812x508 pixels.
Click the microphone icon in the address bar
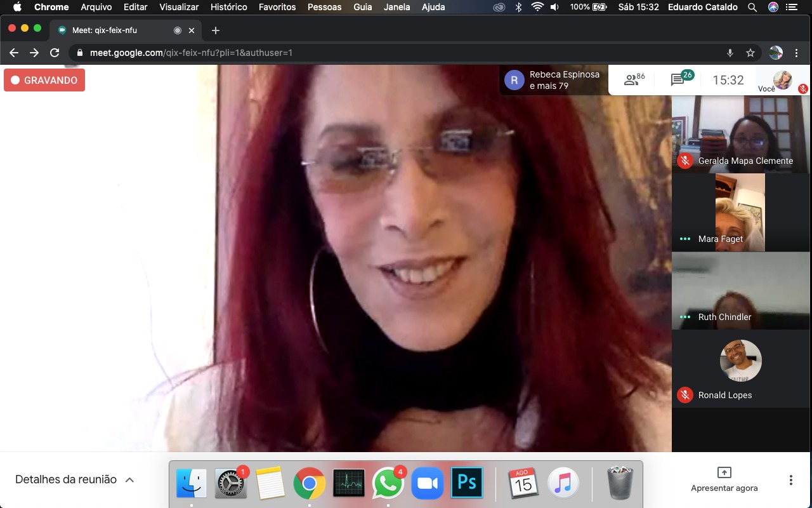[x=730, y=53]
